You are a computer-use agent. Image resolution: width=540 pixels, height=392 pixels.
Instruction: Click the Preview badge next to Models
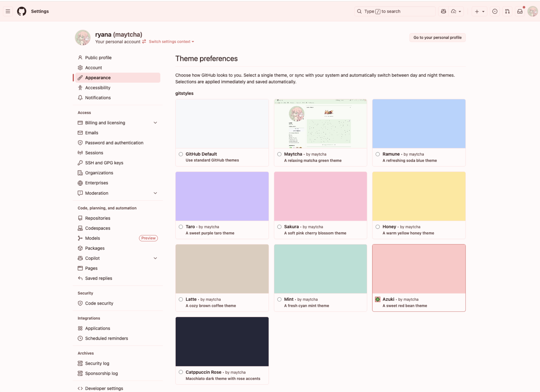pyautogui.click(x=148, y=238)
